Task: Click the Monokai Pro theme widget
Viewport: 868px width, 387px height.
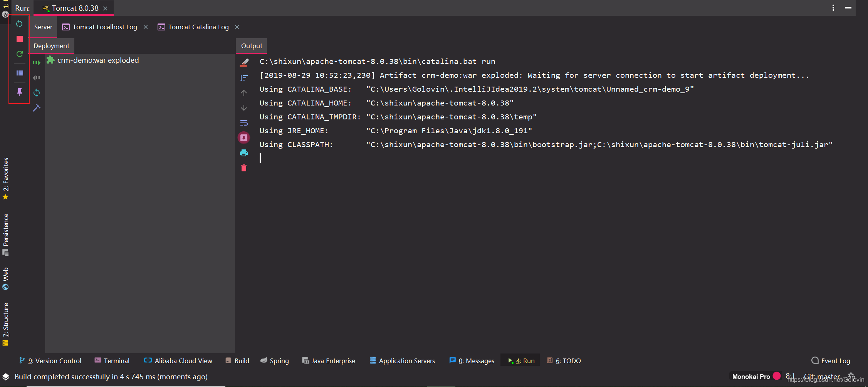Action: point(751,377)
